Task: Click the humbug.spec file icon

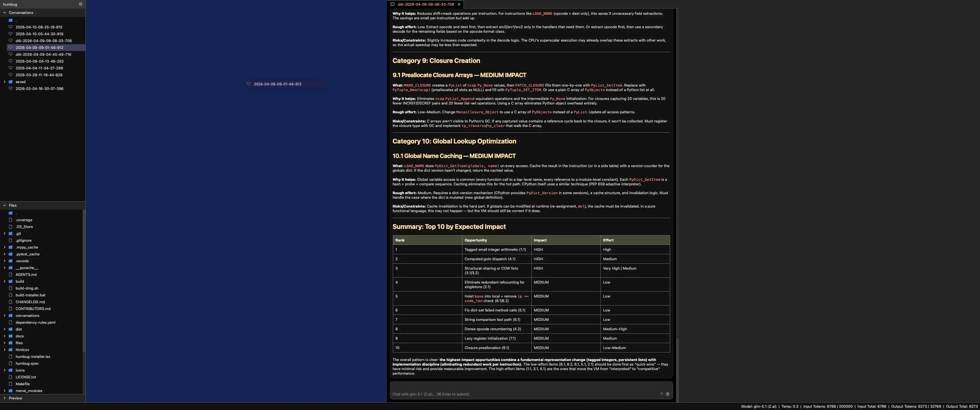Action: pyautogui.click(x=11, y=364)
